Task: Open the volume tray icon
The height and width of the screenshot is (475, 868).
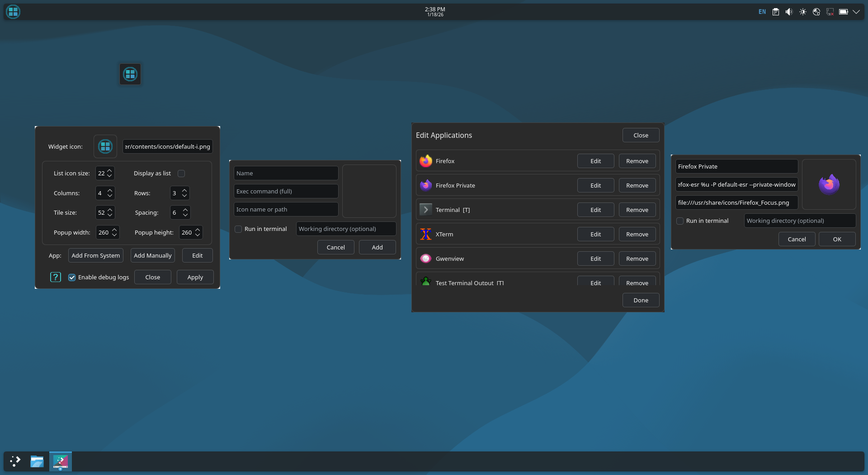Action: coord(789,12)
